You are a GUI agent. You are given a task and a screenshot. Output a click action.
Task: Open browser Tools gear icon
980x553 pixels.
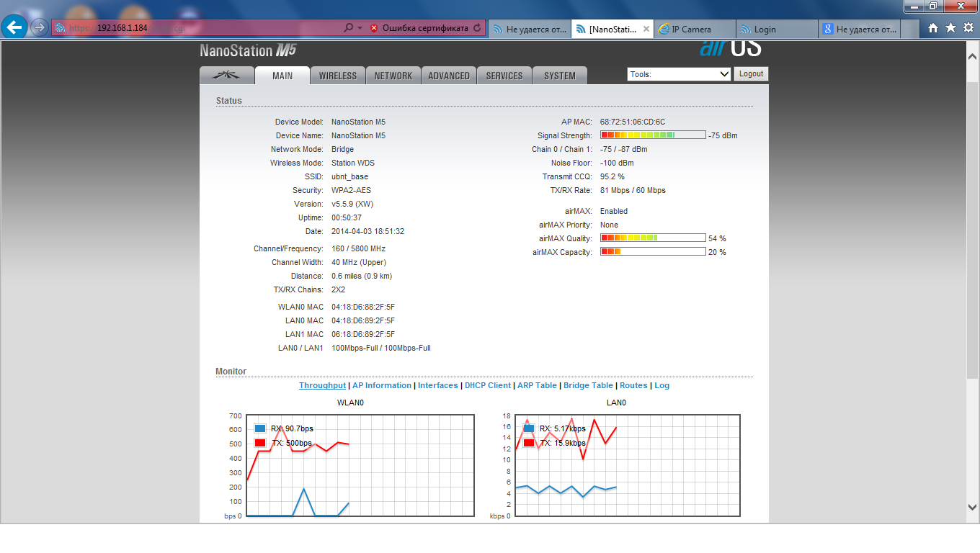coord(968,28)
